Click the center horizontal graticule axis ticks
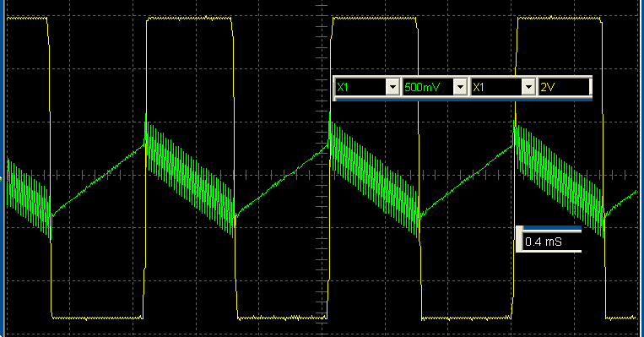This screenshot has width=644, height=337. 322,175
